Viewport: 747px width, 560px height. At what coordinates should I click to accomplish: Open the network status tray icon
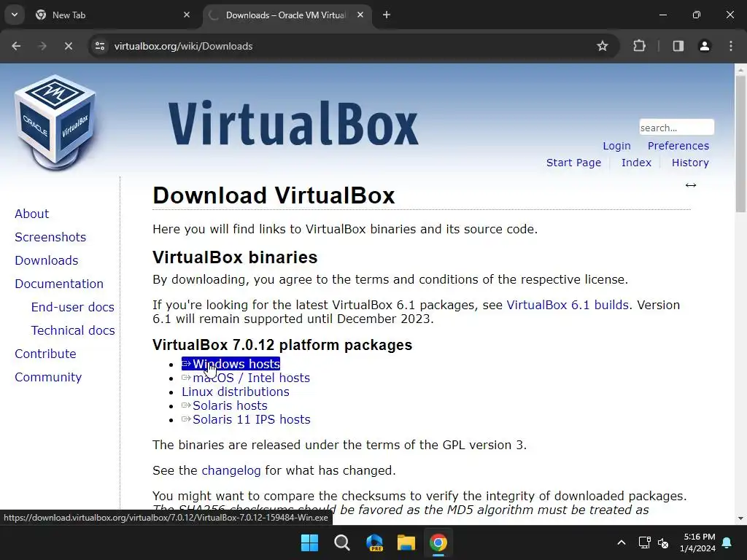tap(644, 542)
